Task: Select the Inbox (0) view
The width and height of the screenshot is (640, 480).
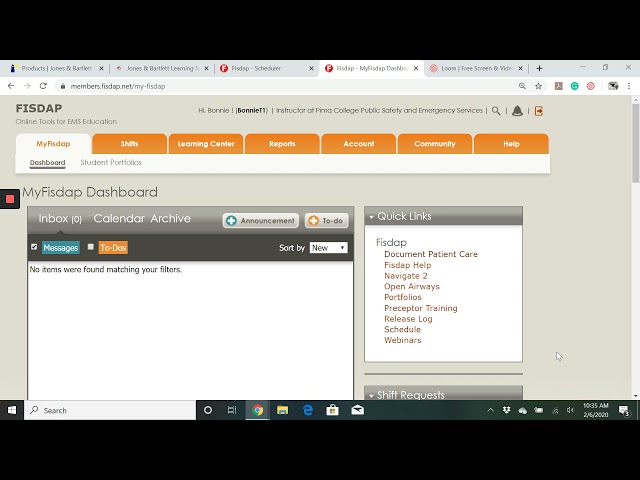Action: coord(60,219)
